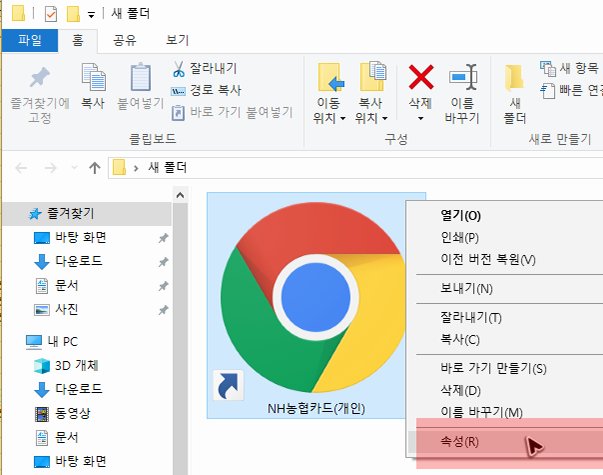603x475 pixels.
Task: Click the navigation pane scroll up arrow
Action: (x=180, y=195)
